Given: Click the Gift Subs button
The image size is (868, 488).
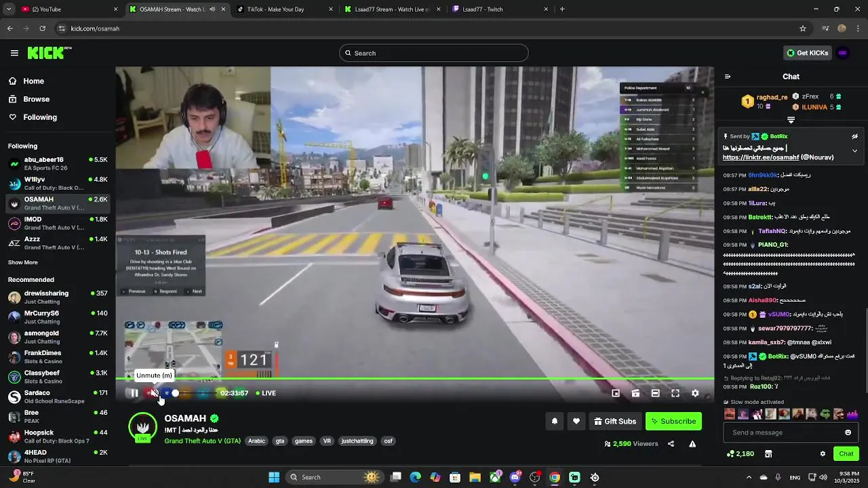Looking at the screenshot, I should (x=615, y=421).
